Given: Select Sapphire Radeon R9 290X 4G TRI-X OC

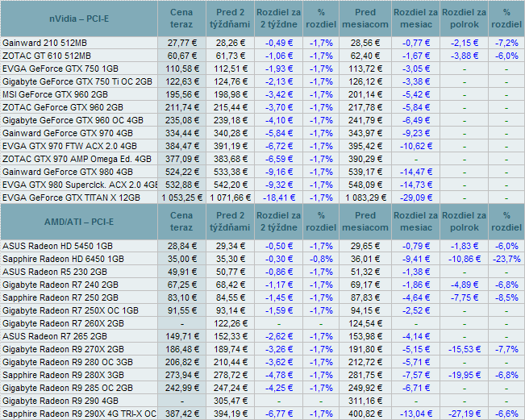Looking at the screenshot, I should (79, 414).
